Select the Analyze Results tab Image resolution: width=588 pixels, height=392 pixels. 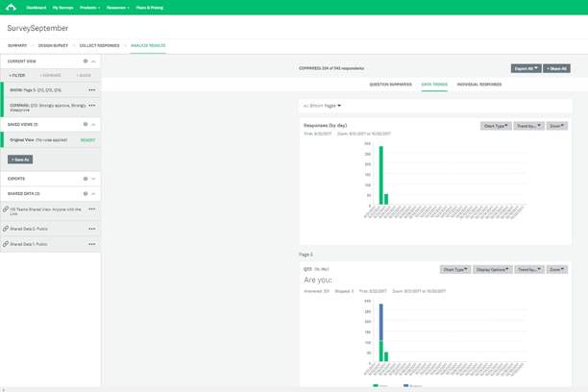[148, 45]
